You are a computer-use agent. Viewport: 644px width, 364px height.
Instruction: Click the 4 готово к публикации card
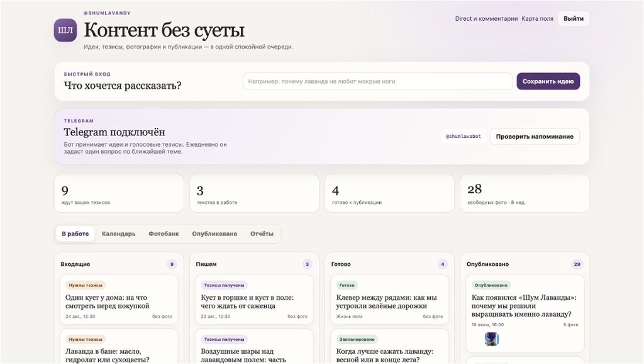389,193
